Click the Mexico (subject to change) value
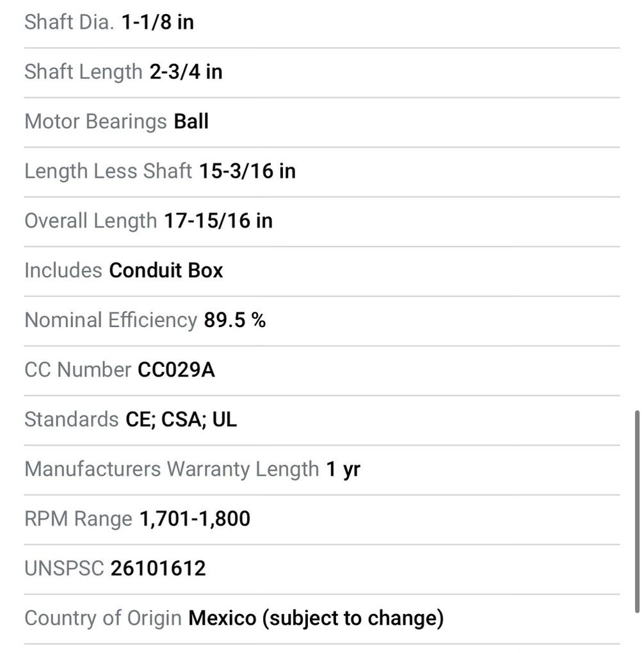 click(316, 618)
